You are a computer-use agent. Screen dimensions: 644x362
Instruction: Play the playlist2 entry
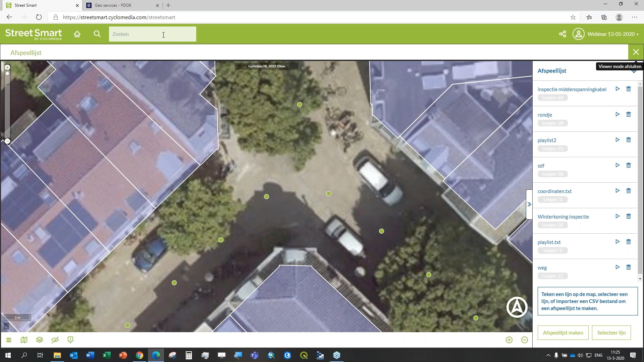pyautogui.click(x=618, y=140)
